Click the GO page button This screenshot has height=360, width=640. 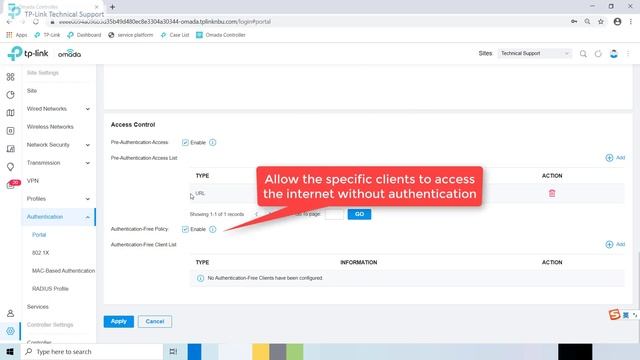tap(359, 214)
